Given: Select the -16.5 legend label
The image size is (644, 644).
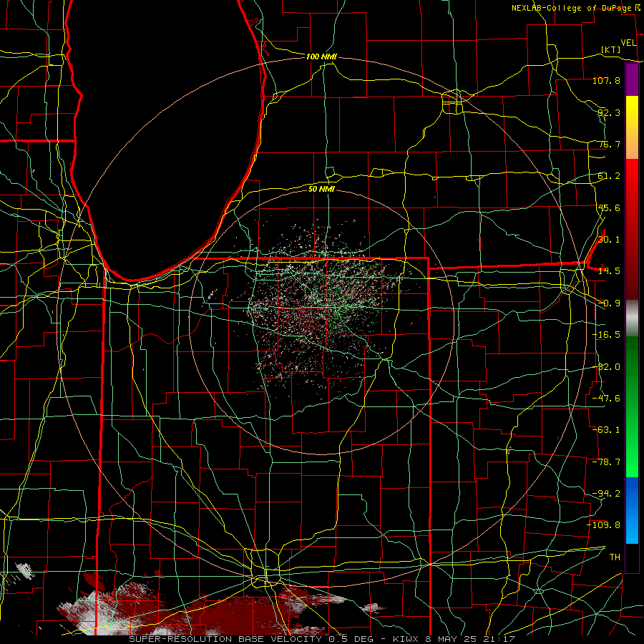Looking at the screenshot, I should (606, 335).
